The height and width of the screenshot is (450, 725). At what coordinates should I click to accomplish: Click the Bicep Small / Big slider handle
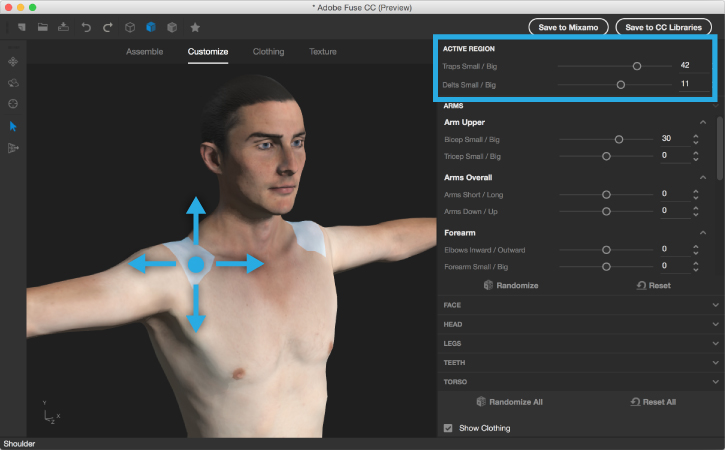coord(619,139)
